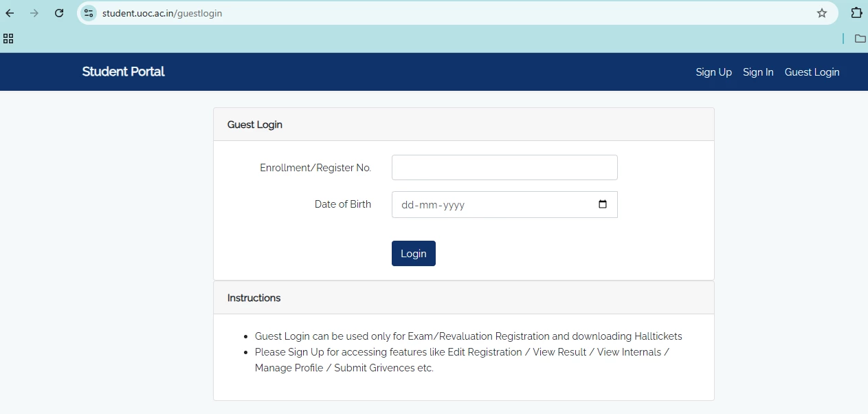Open the Apps grid in bookmarks bar
The height and width of the screenshot is (414, 868).
(x=8, y=39)
